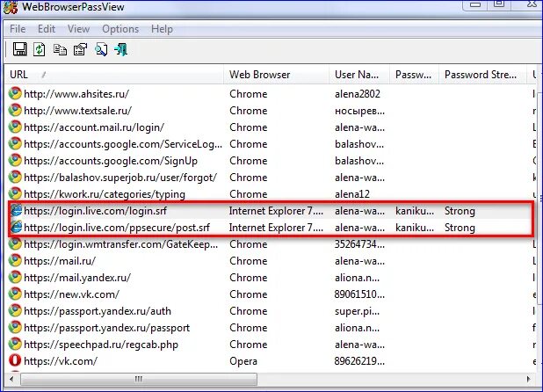
Task: Select the balashov.superjob.ru/user/forgot/ row
Action: (271, 177)
